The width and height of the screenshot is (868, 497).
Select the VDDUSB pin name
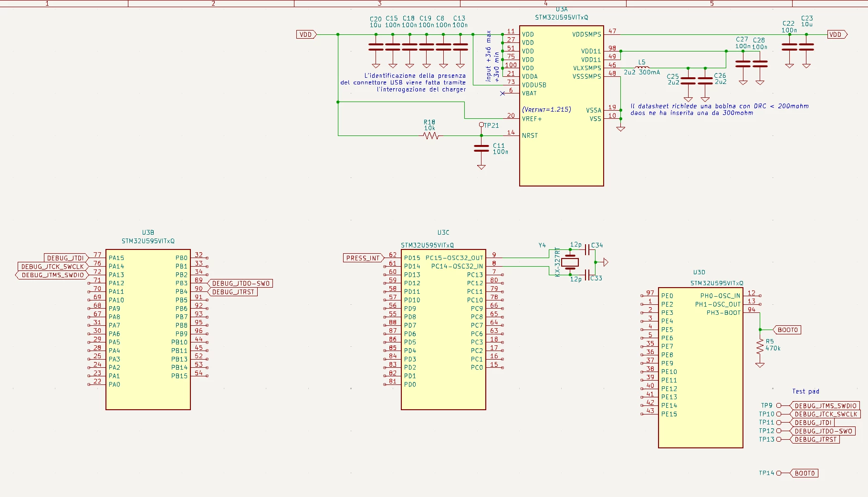534,85
